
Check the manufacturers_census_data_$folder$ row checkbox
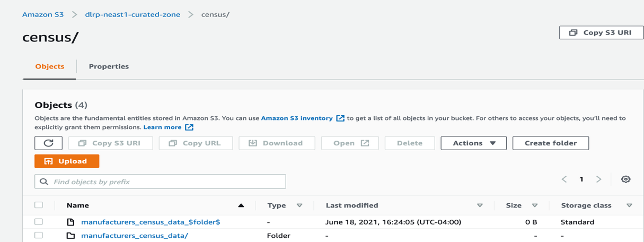pyautogui.click(x=39, y=222)
